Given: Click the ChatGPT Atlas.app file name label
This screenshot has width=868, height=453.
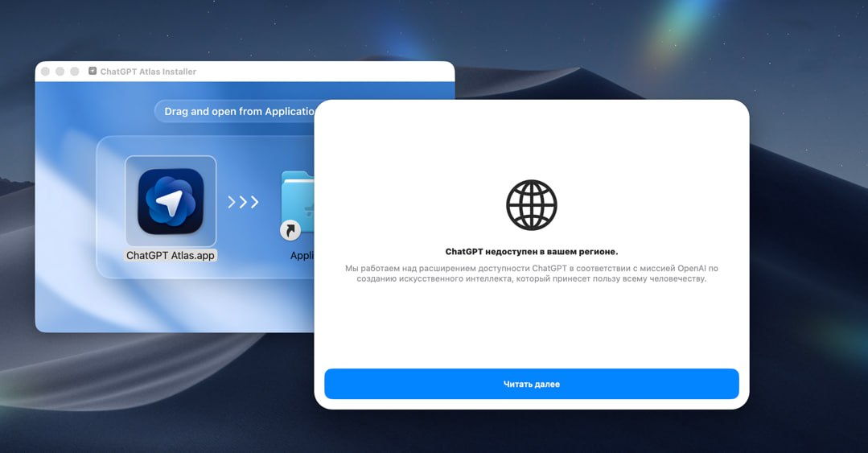Looking at the screenshot, I should (x=171, y=255).
